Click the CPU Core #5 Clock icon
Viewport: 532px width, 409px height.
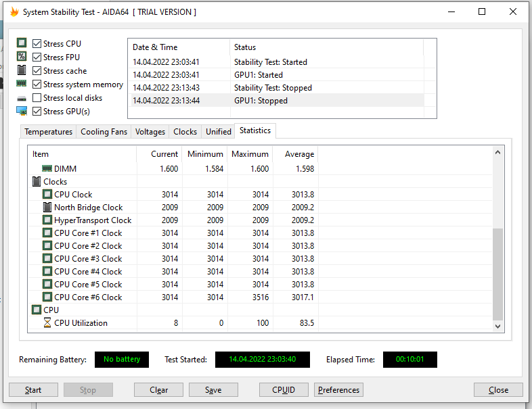[x=47, y=285]
